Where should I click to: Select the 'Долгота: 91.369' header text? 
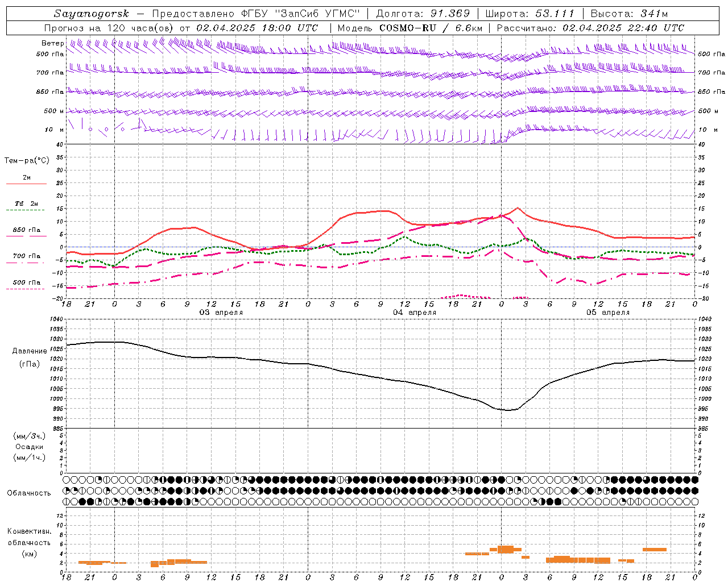coord(423,14)
